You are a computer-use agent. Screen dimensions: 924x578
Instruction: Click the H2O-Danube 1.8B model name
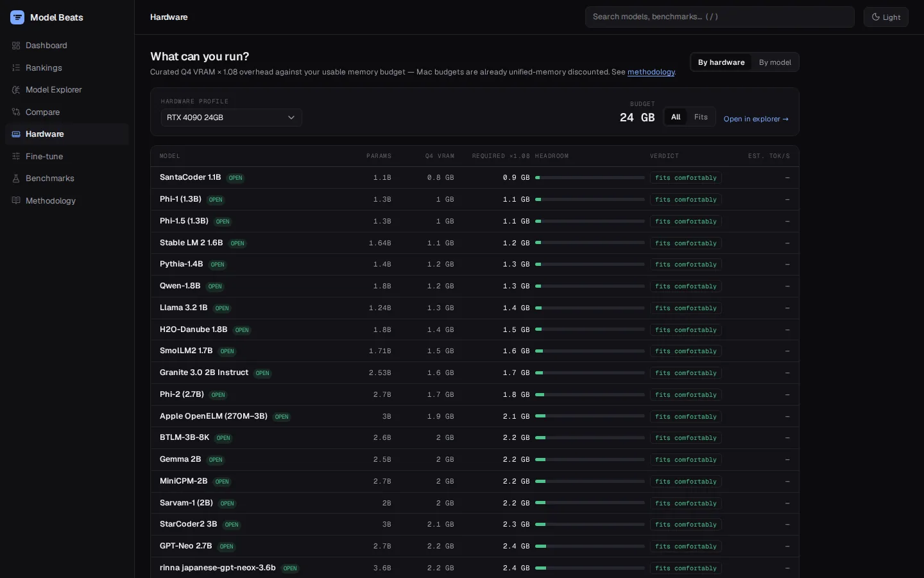click(194, 329)
